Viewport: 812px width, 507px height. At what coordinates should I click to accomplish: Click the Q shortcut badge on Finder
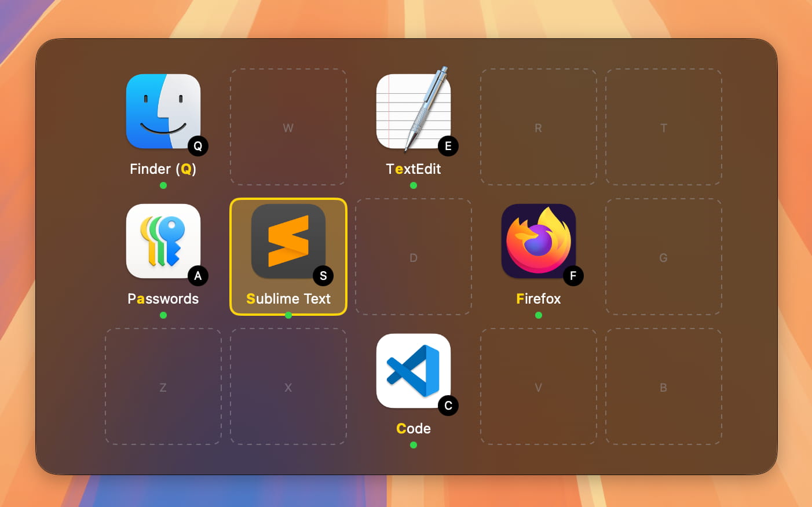197,147
